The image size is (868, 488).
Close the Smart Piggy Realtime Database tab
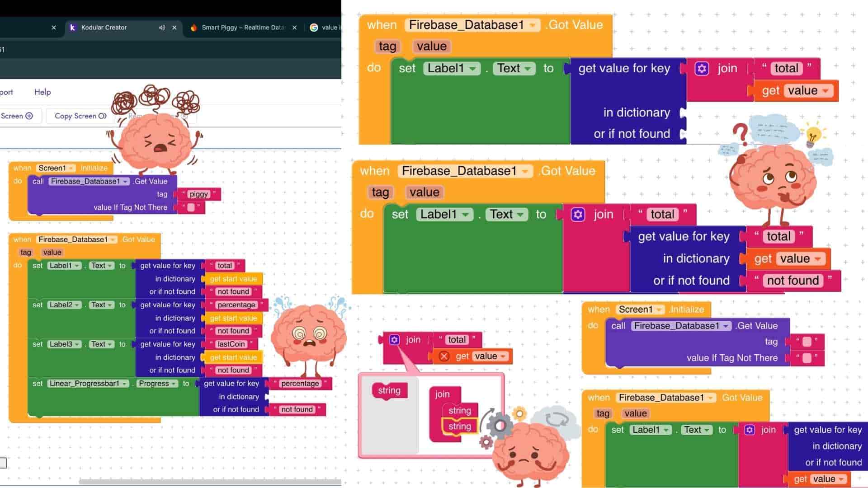pos(295,28)
